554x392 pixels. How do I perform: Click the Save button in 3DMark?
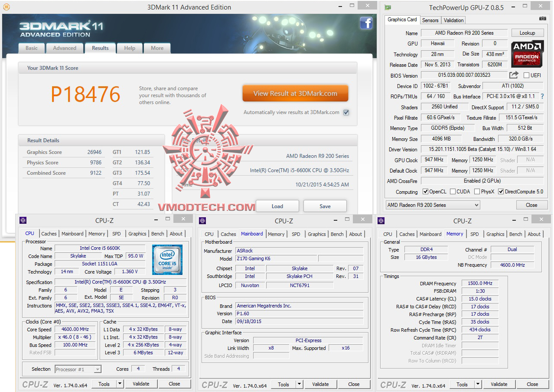(325, 206)
